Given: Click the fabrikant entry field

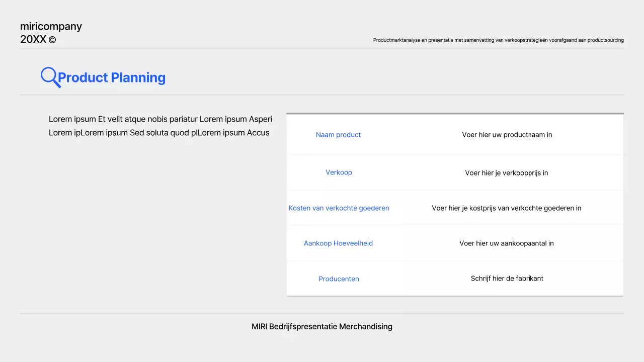Looking at the screenshot, I should coord(507,279).
